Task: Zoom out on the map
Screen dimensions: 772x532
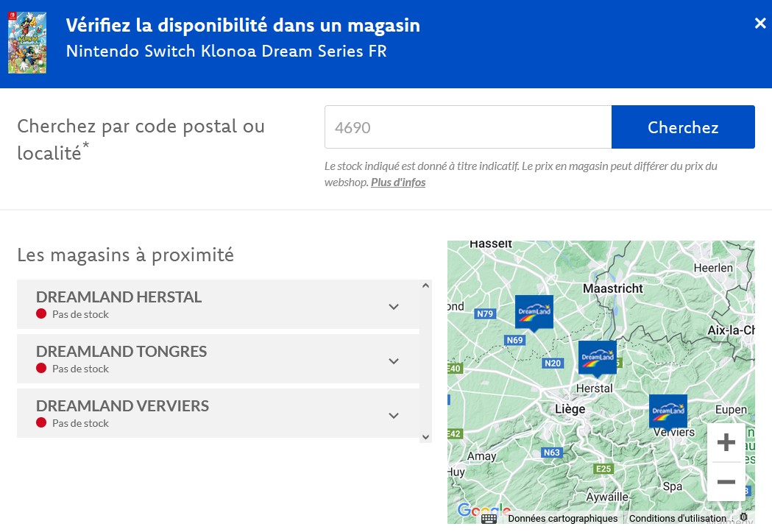Action: tap(726, 482)
